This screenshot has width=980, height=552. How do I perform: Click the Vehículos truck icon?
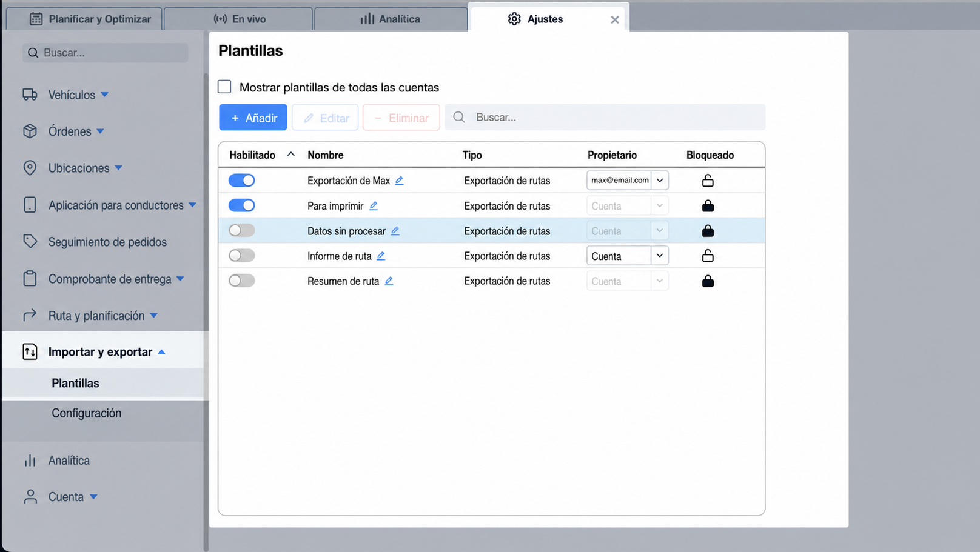[30, 95]
